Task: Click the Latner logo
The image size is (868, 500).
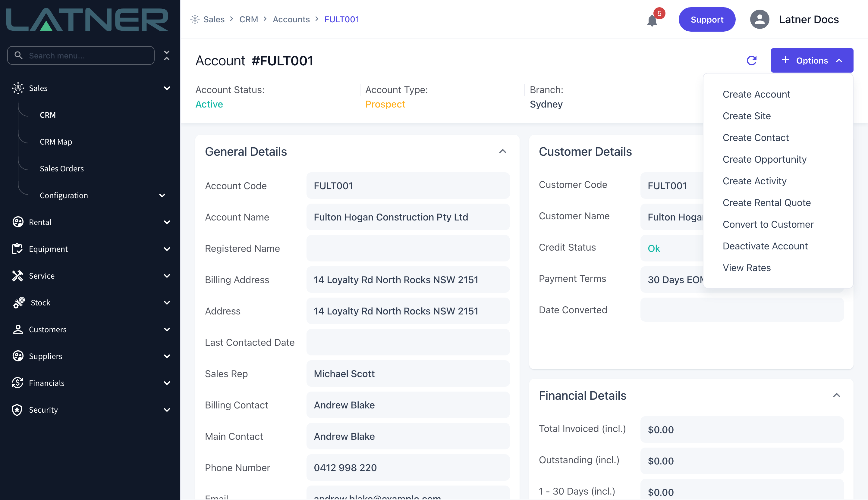Action: click(x=87, y=20)
